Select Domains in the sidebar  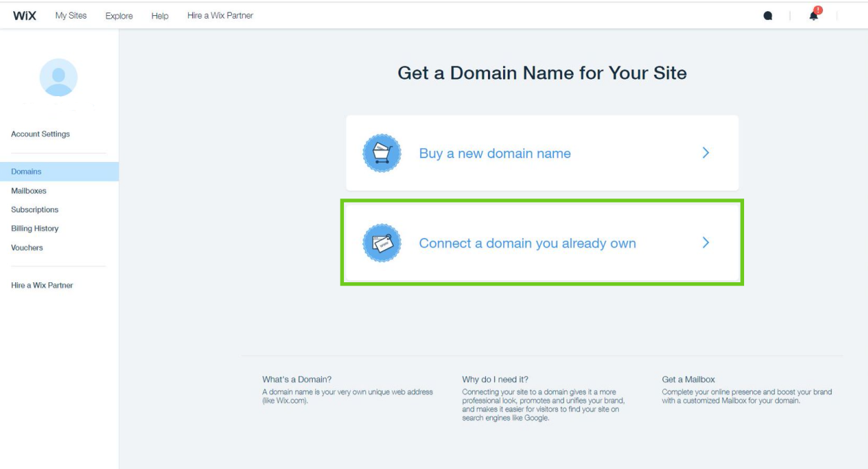(26, 172)
